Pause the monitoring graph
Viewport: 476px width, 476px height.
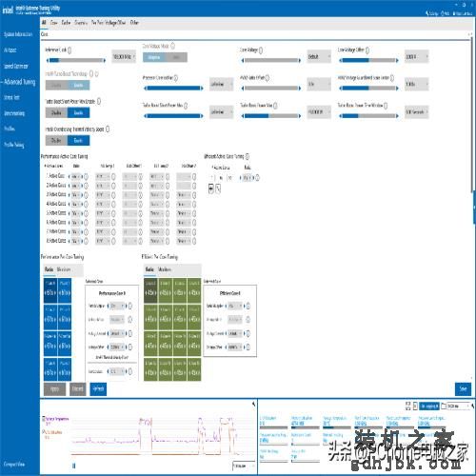click(x=74, y=466)
